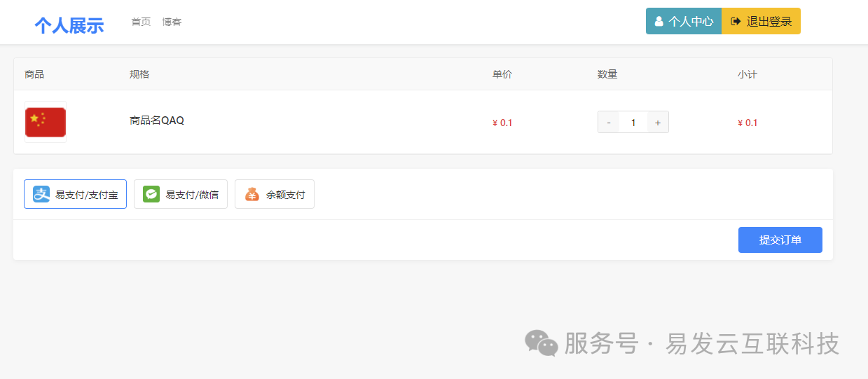Increase quantity with plus button
The height and width of the screenshot is (379, 868).
tap(658, 123)
